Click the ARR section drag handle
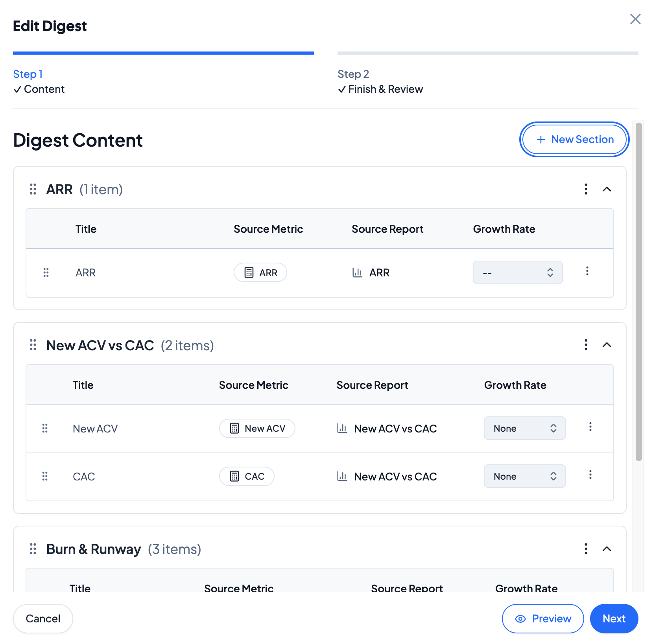The image size is (653, 644). pos(33,189)
